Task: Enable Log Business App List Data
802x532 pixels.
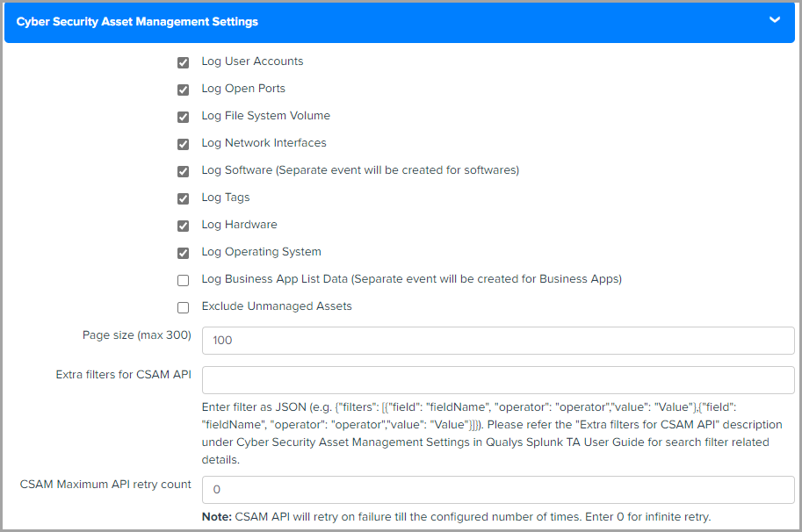Action: (183, 280)
